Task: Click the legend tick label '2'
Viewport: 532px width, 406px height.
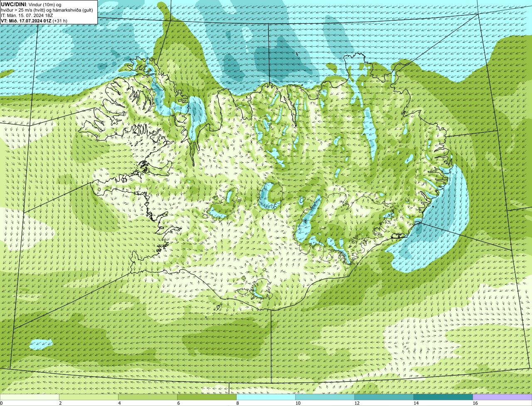Action: coord(60,403)
